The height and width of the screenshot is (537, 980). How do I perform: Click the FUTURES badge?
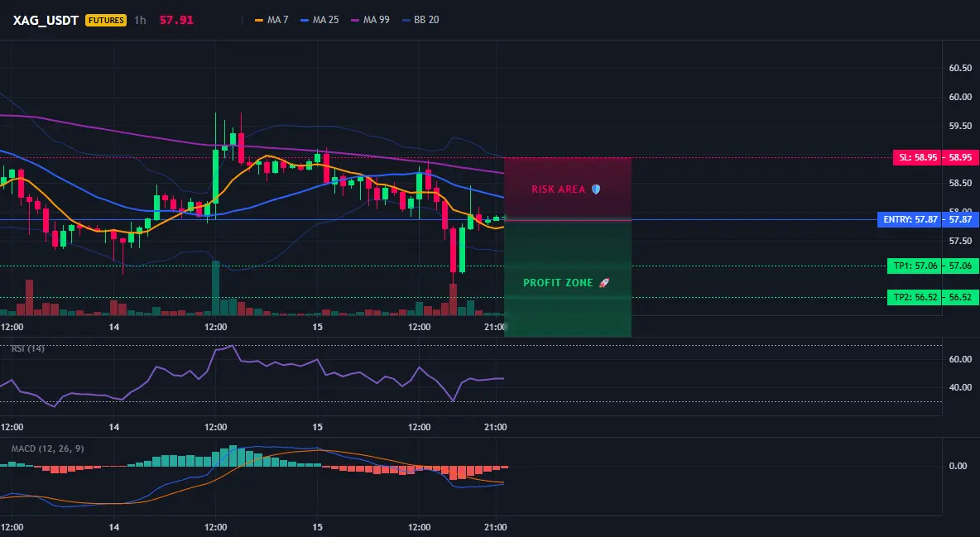coord(106,20)
